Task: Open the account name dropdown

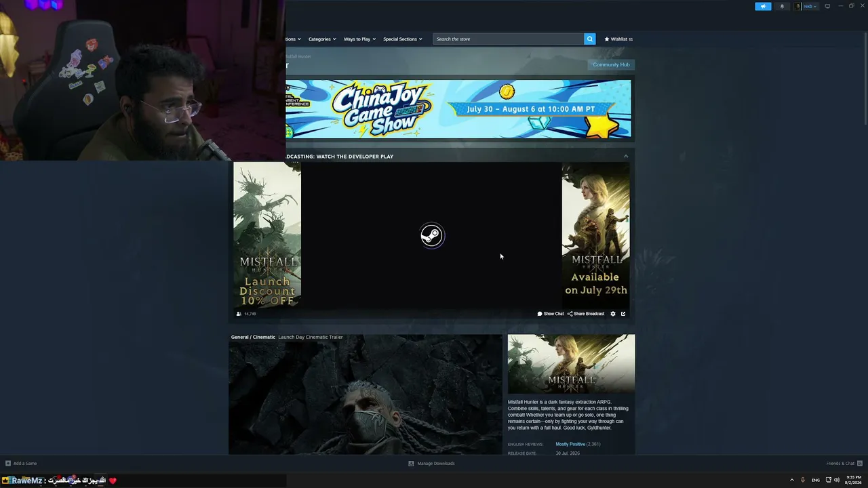Action: point(810,6)
